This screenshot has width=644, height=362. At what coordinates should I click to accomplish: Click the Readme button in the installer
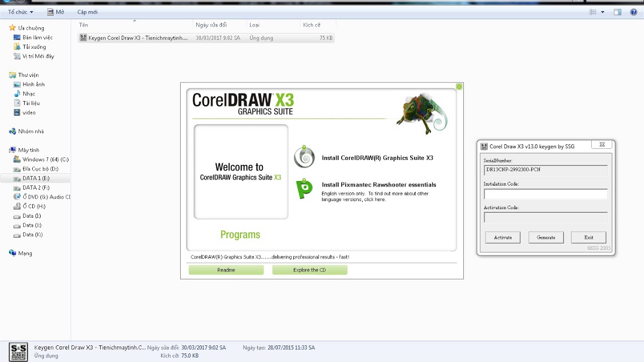pos(226,270)
